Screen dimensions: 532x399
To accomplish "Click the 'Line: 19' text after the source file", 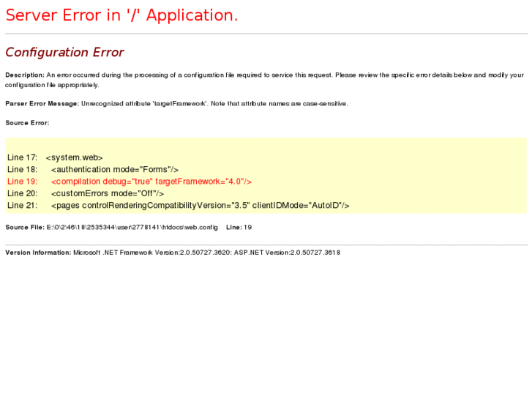I will (239, 228).
